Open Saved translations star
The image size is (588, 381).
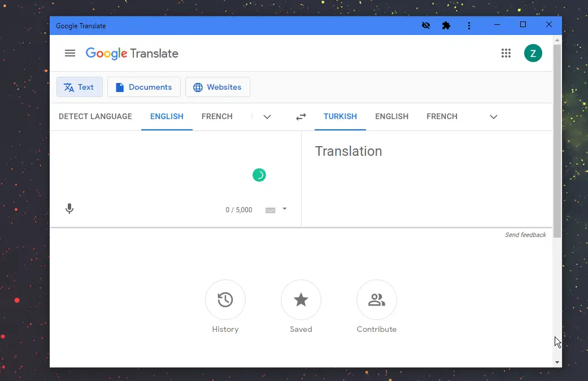pyautogui.click(x=300, y=300)
